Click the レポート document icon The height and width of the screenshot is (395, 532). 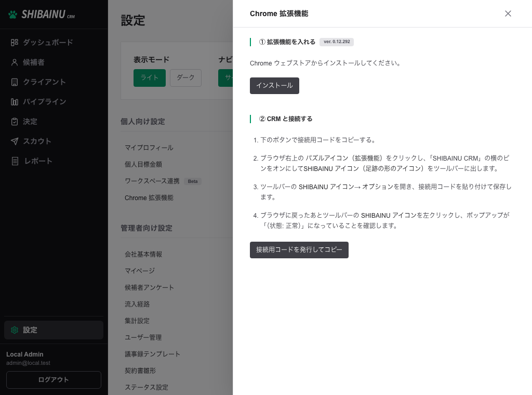click(15, 161)
